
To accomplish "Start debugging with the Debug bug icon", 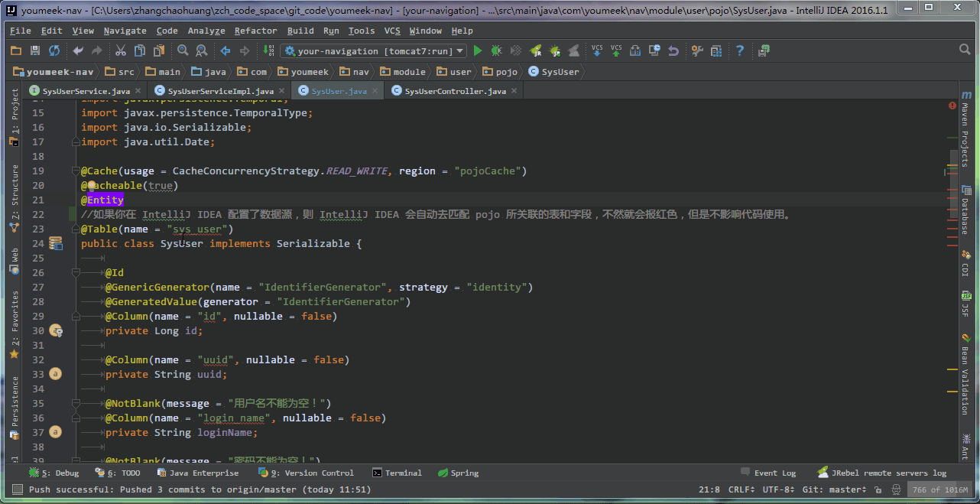I will click(x=496, y=51).
